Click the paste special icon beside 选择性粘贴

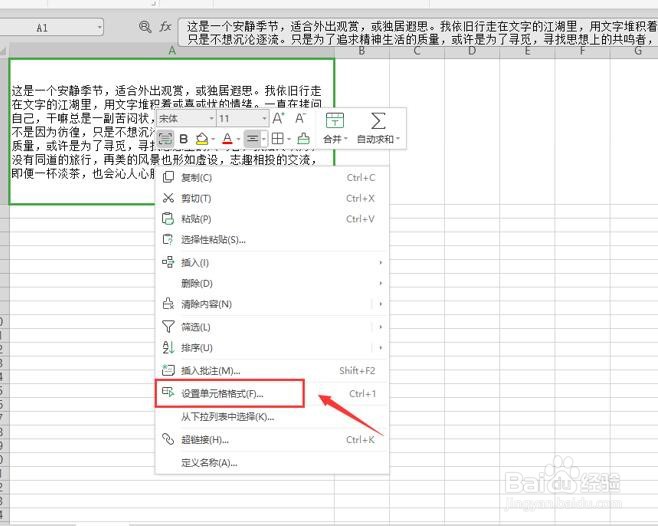point(168,239)
